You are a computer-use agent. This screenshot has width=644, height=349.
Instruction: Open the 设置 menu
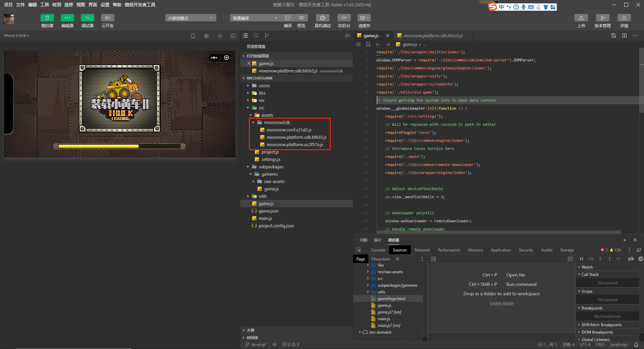(105, 5)
